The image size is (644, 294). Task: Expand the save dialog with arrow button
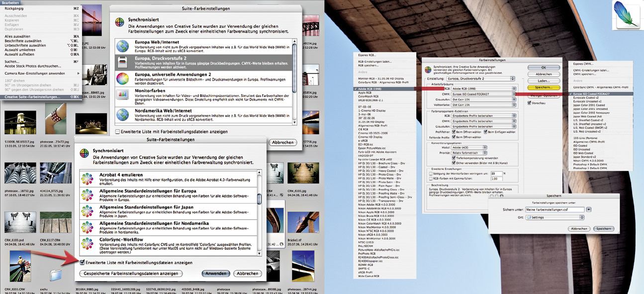tap(589, 210)
